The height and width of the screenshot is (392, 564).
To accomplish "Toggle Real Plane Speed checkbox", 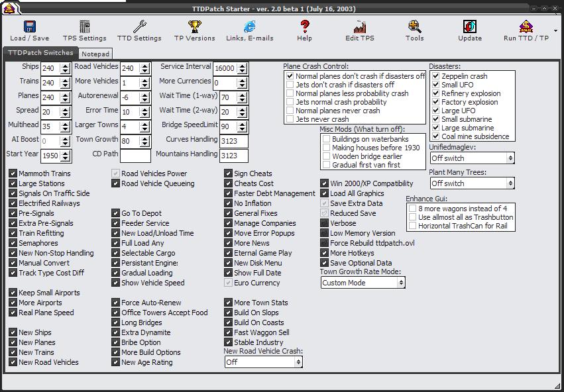I will [x=13, y=313].
